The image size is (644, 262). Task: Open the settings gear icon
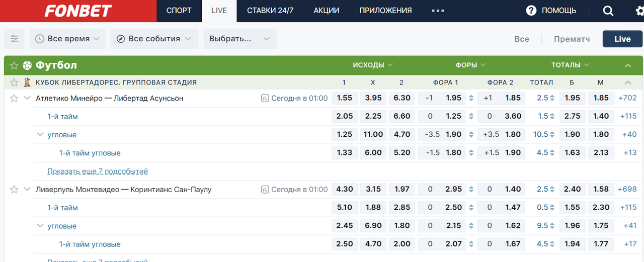632,11
